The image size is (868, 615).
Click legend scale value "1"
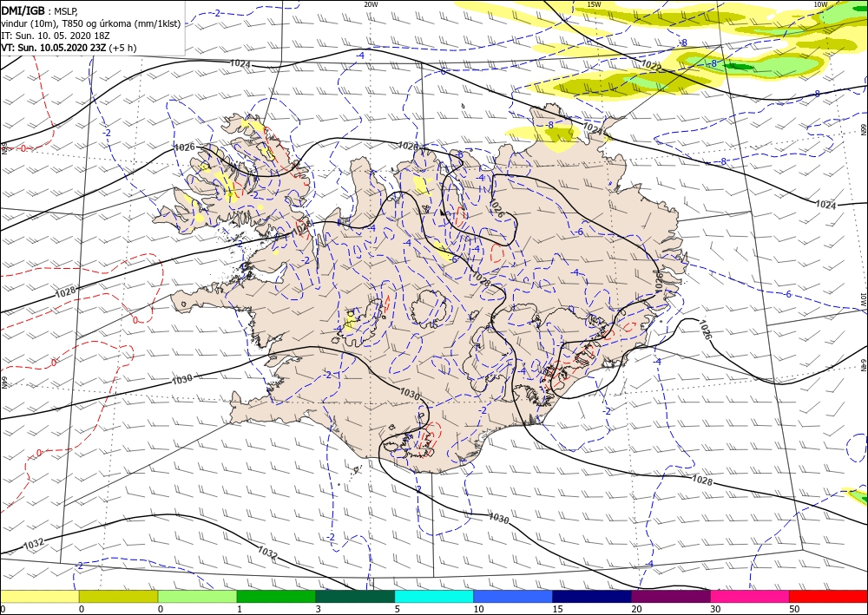(x=240, y=609)
